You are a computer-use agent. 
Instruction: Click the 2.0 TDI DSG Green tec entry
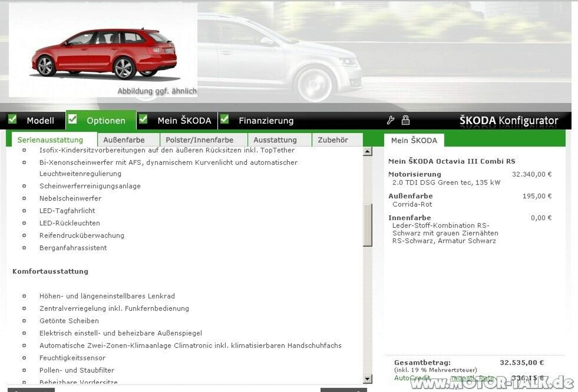point(447,183)
